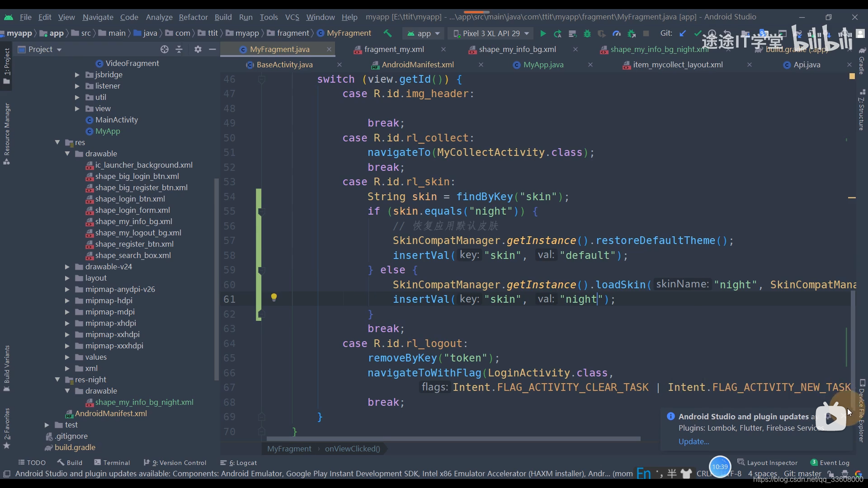Click the Git: master branch status

click(x=802, y=474)
